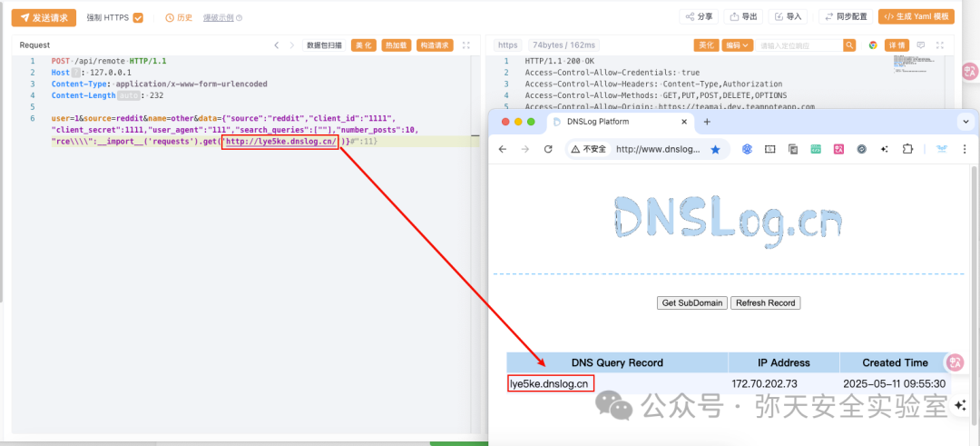Viewport: 980px width, 446px height.
Task: Click the blue bookmark star
Action: point(716,149)
